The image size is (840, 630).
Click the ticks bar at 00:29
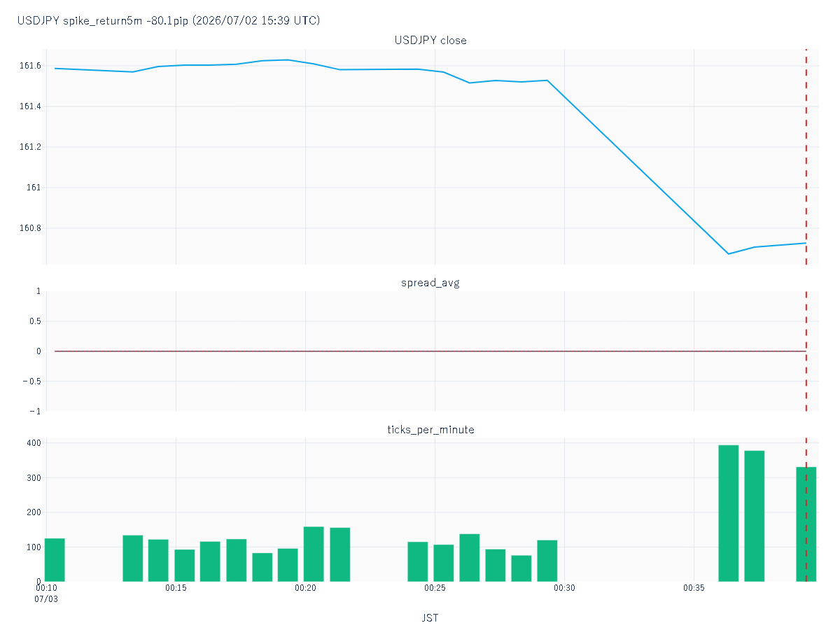[x=547, y=561]
